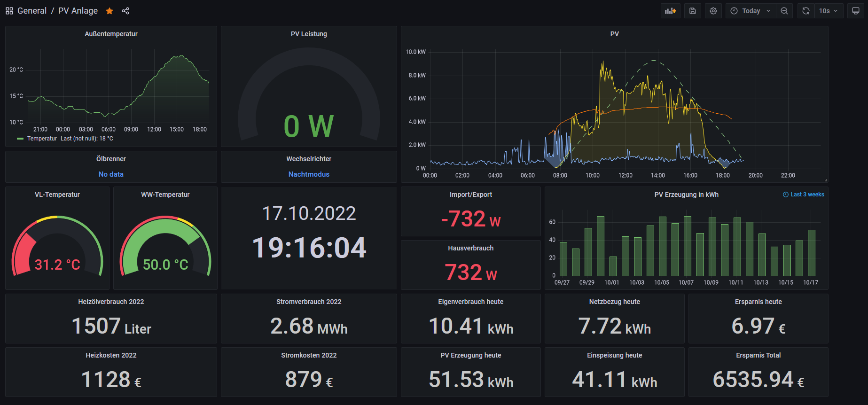The image size is (868, 405).
Task: Click the green Temperatur legend color swatch
Action: click(x=20, y=139)
